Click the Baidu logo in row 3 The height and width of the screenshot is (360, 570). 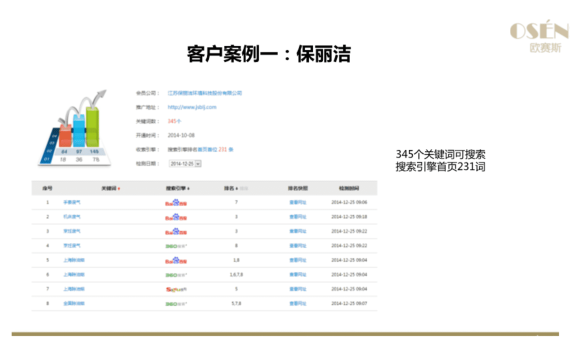pyautogui.click(x=176, y=232)
